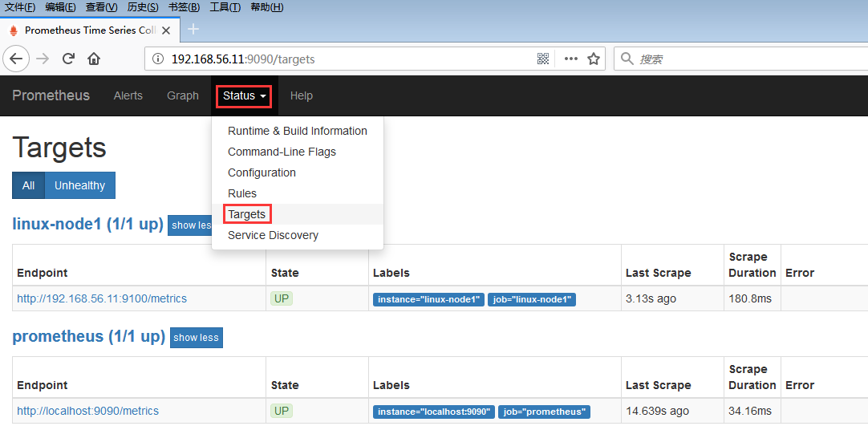This screenshot has height=426, width=868.
Task: Choose Command-Line Flags from Status menu
Action: [298, 152]
